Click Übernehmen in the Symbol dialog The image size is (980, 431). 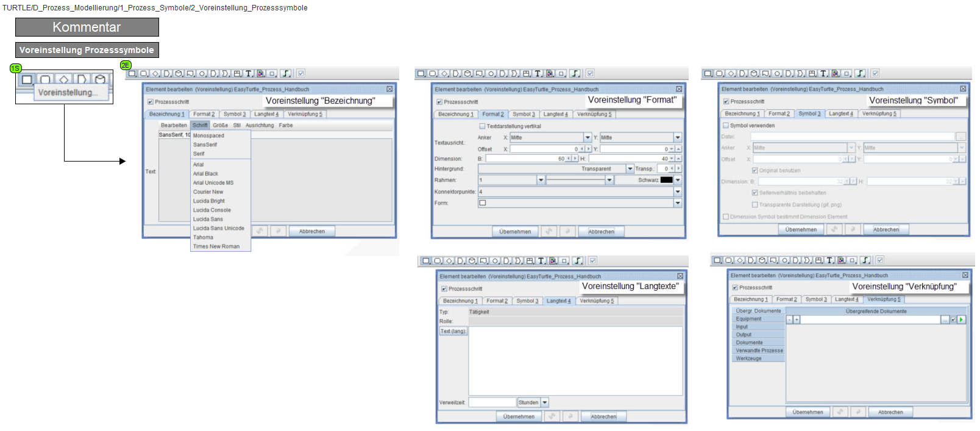pyautogui.click(x=801, y=230)
